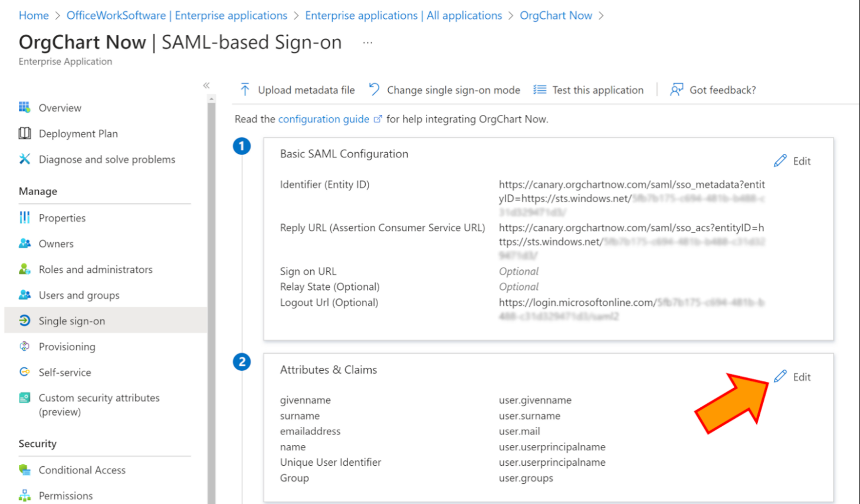
Task: Click the Self-service icon
Action: (24, 372)
